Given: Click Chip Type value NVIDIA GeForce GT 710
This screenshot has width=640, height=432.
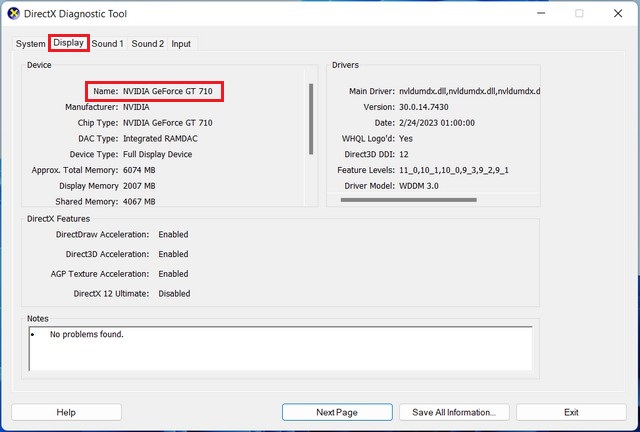Looking at the screenshot, I should (x=168, y=123).
